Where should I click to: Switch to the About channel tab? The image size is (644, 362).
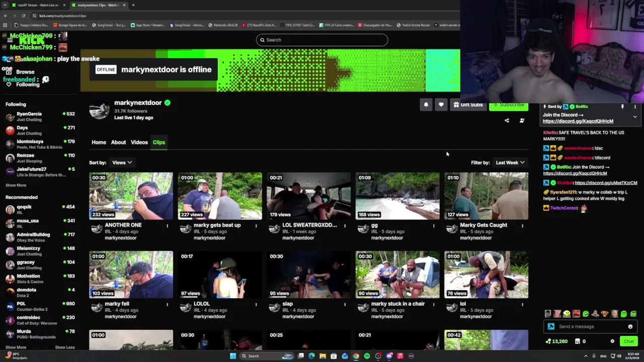pos(118,142)
